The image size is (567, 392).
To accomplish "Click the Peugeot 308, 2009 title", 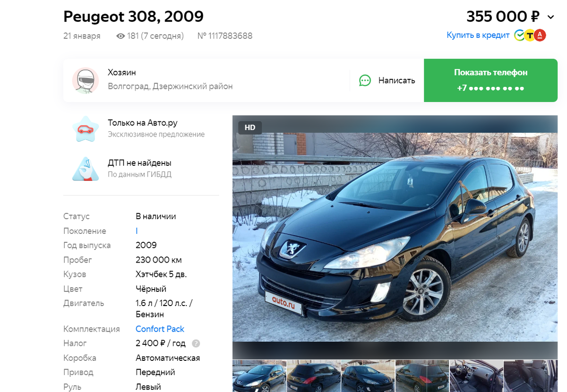I will point(133,17).
